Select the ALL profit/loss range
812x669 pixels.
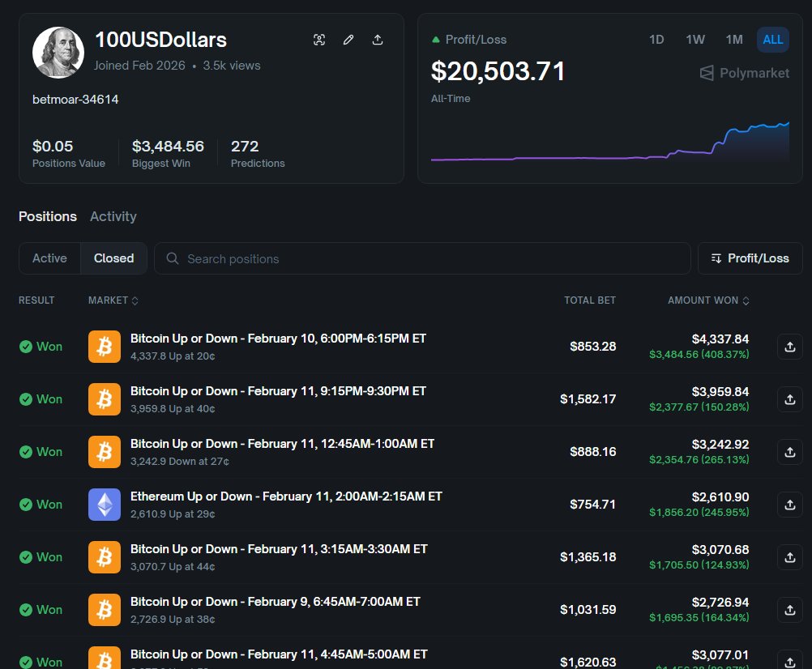coord(772,40)
